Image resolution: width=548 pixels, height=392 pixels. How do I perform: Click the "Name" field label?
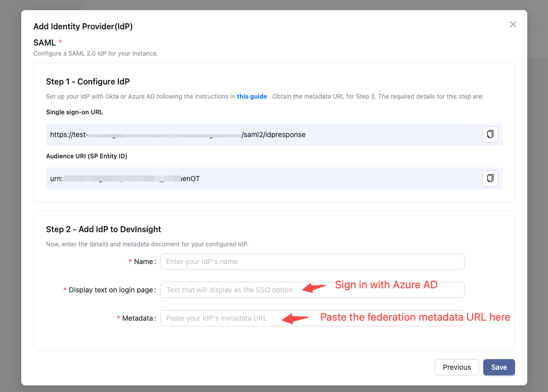(143, 262)
